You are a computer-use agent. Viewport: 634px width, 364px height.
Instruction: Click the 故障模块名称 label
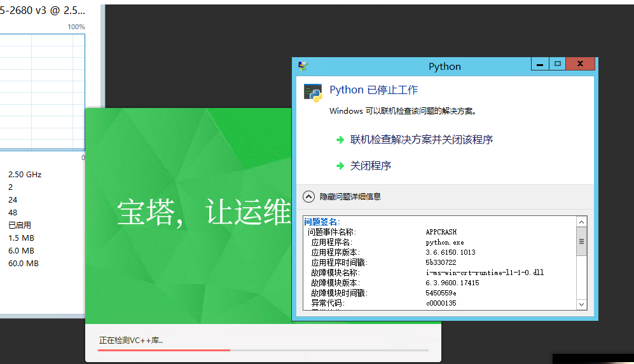[335, 273]
